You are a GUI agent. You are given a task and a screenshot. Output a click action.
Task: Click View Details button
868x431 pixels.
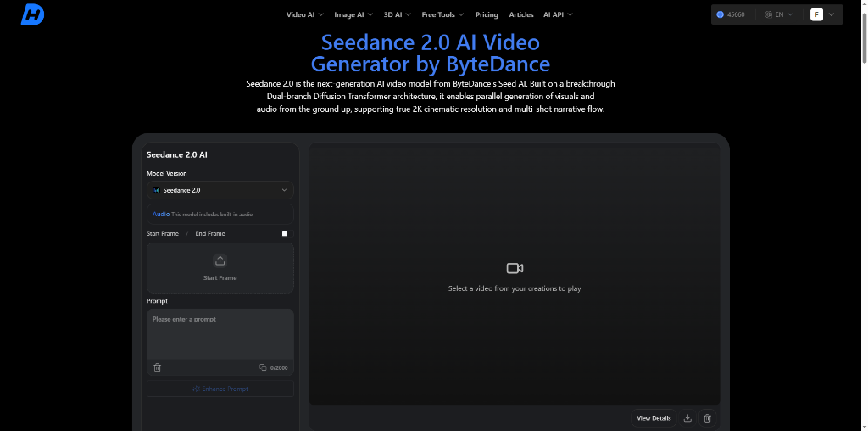click(x=654, y=418)
